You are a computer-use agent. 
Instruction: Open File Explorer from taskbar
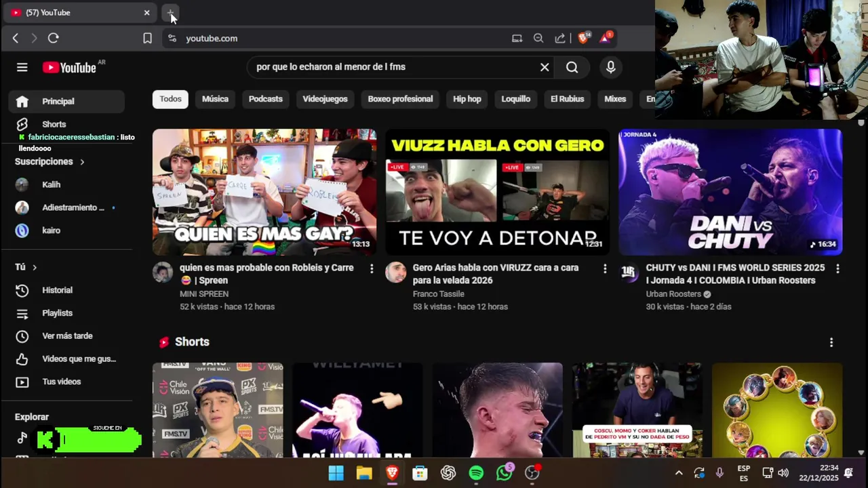pyautogui.click(x=364, y=473)
